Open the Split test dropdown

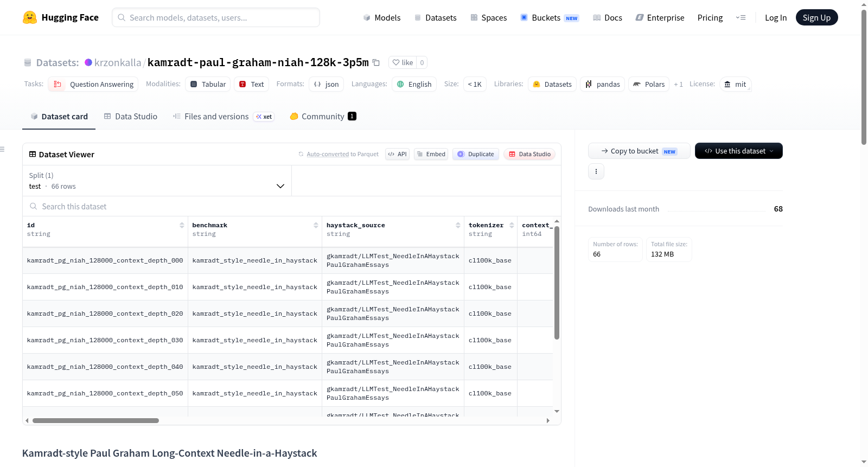(157, 181)
